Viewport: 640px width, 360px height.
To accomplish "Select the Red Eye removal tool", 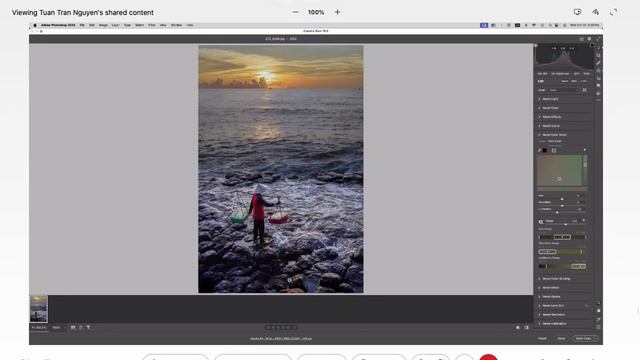I will [598, 78].
